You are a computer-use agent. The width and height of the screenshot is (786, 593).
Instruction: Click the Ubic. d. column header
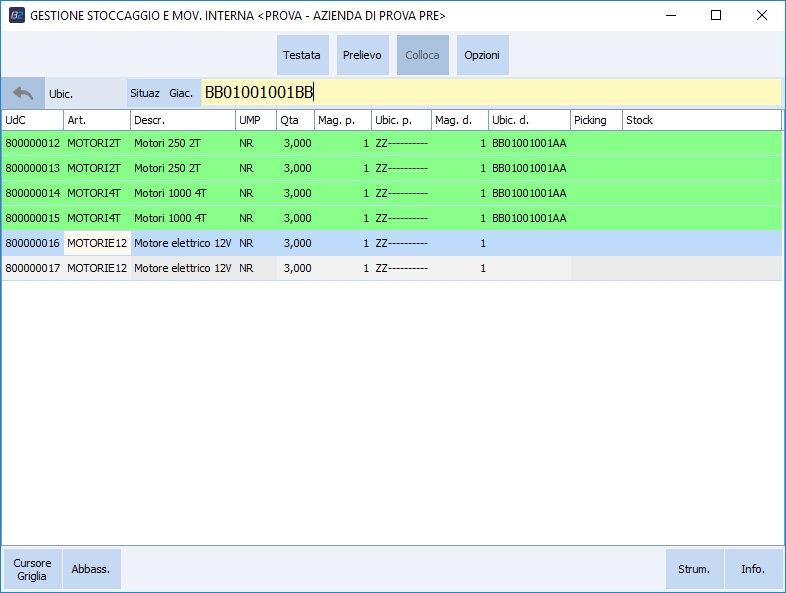[529, 120]
